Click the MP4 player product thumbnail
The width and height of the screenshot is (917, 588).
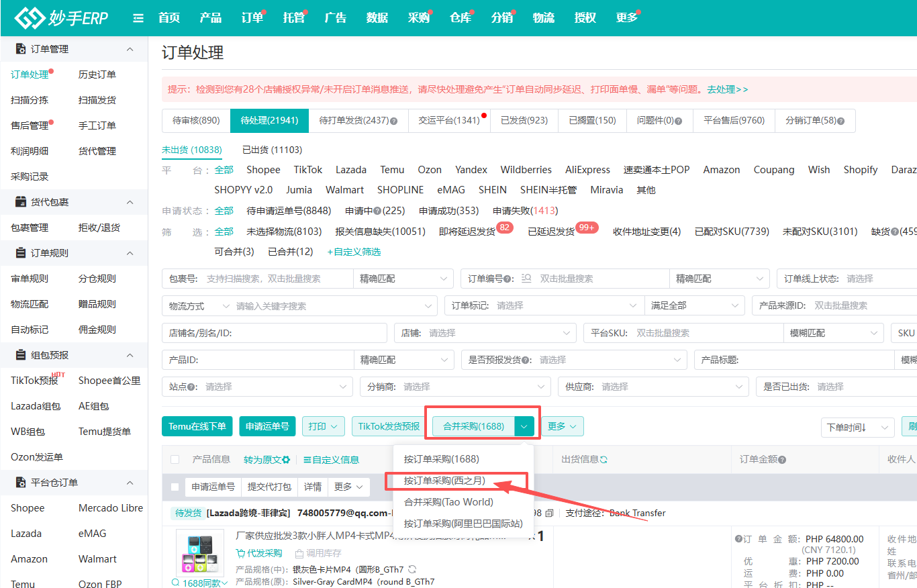pyautogui.click(x=199, y=553)
